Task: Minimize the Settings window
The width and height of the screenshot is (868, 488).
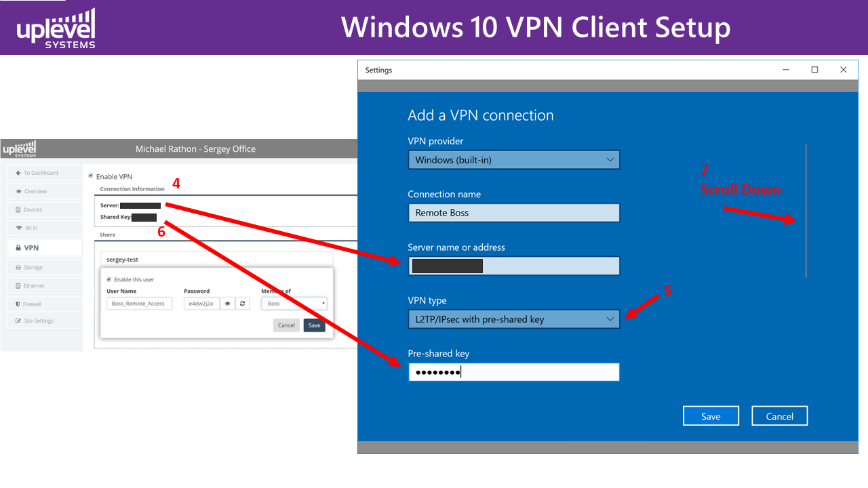Action: [787, 70]
